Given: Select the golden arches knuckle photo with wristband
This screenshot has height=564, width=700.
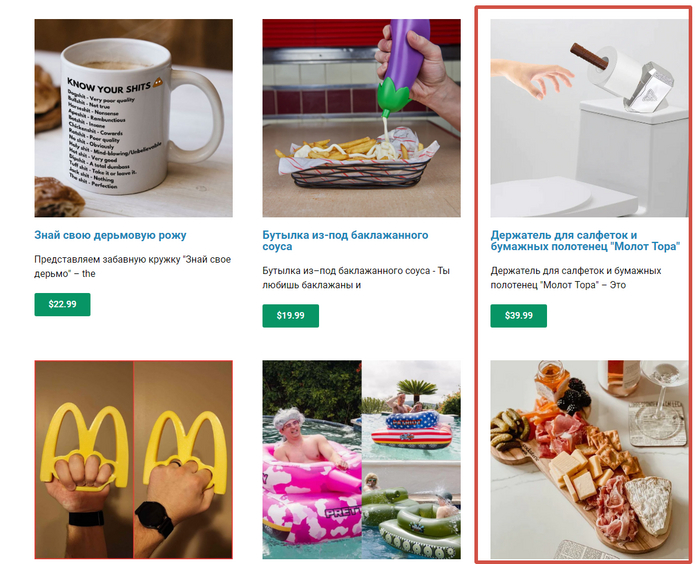Looking at the screenshot, I should [x=84, y=460].
